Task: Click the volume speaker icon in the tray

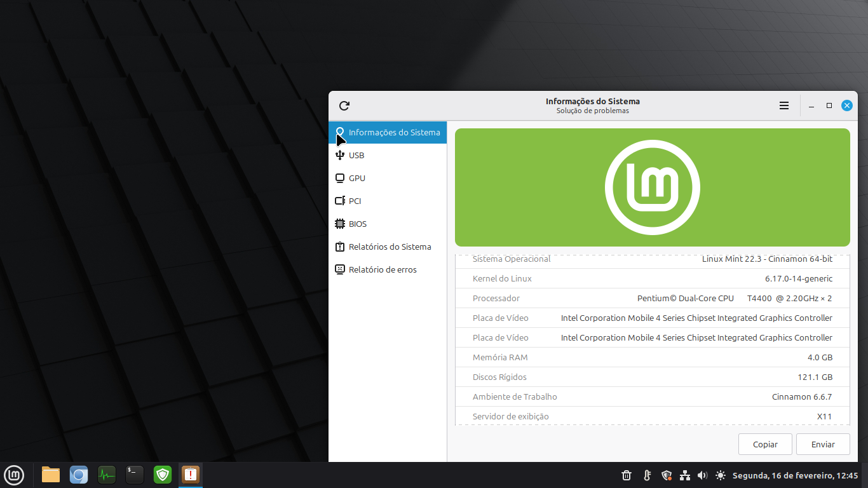Action: click(702, 475)
